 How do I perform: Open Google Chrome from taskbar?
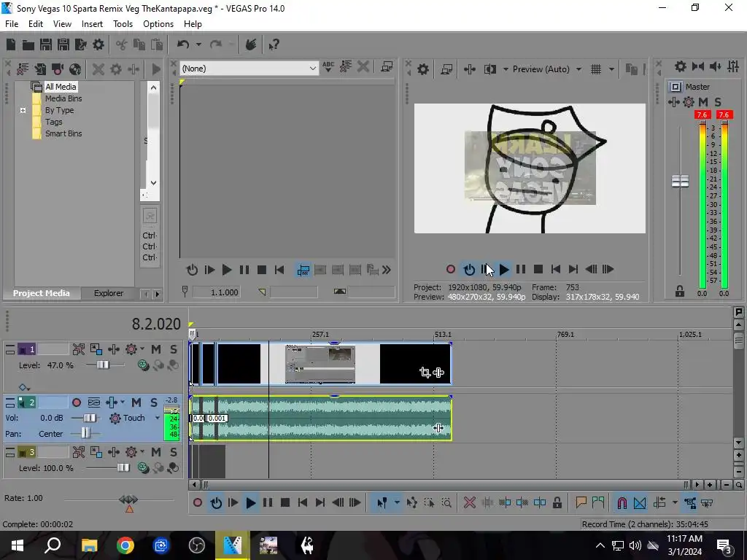pos(125,545)
